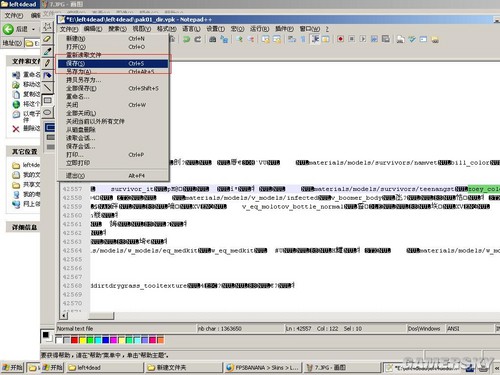Start macro recording with red dot icon
Image resolution: width=500 pixels, height=375 pixels.
[340, 39]
